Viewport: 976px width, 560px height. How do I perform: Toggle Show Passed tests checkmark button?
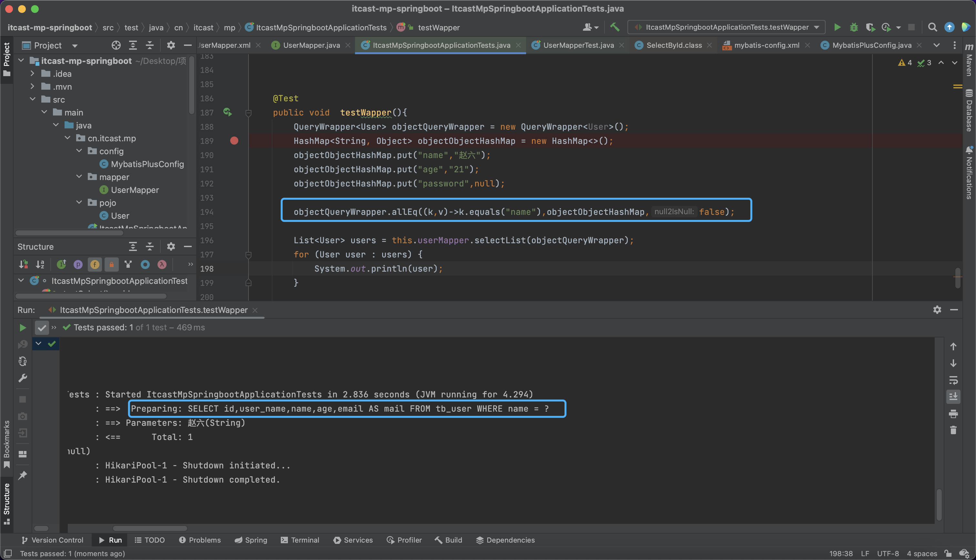click(42, 328)
